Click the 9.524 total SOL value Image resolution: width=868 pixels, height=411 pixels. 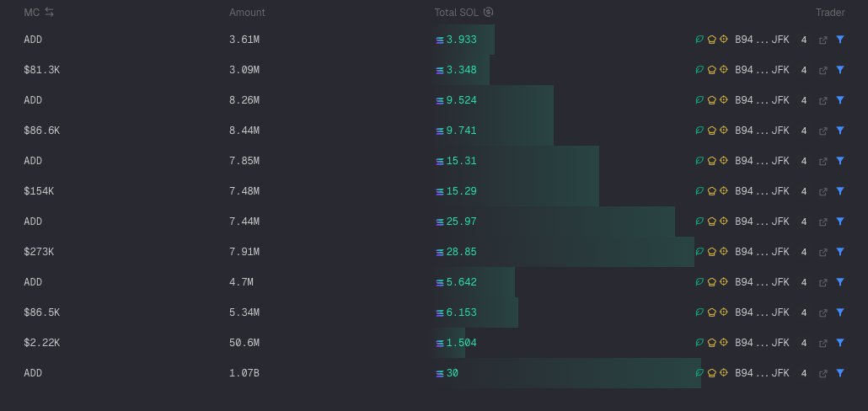461,100
